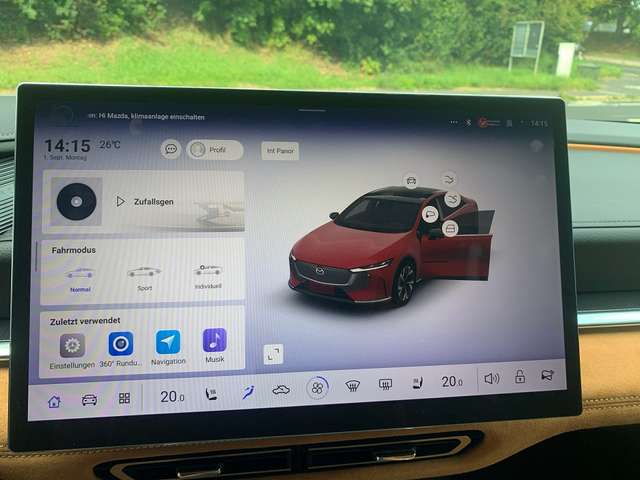The height and width of the screenshot is (480, 640).
Task: Open climate fan control
Action: pos(317,388)
